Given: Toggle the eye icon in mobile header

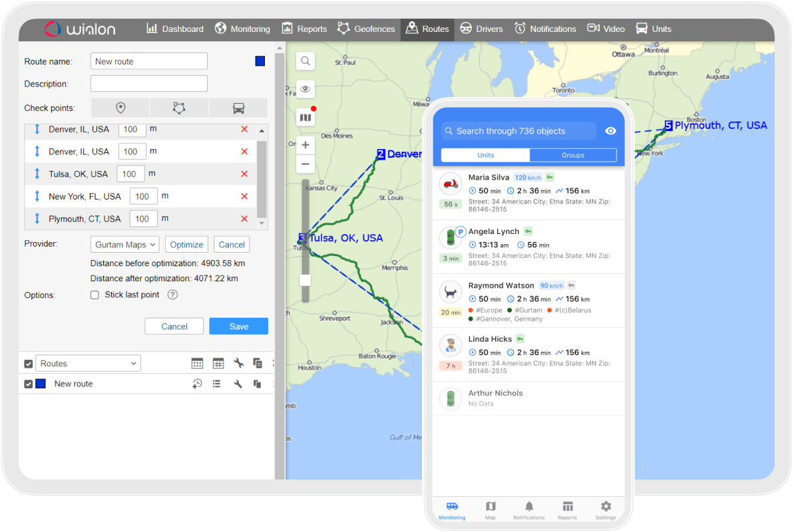Looking at the screenshot, I should coord(611,131).
